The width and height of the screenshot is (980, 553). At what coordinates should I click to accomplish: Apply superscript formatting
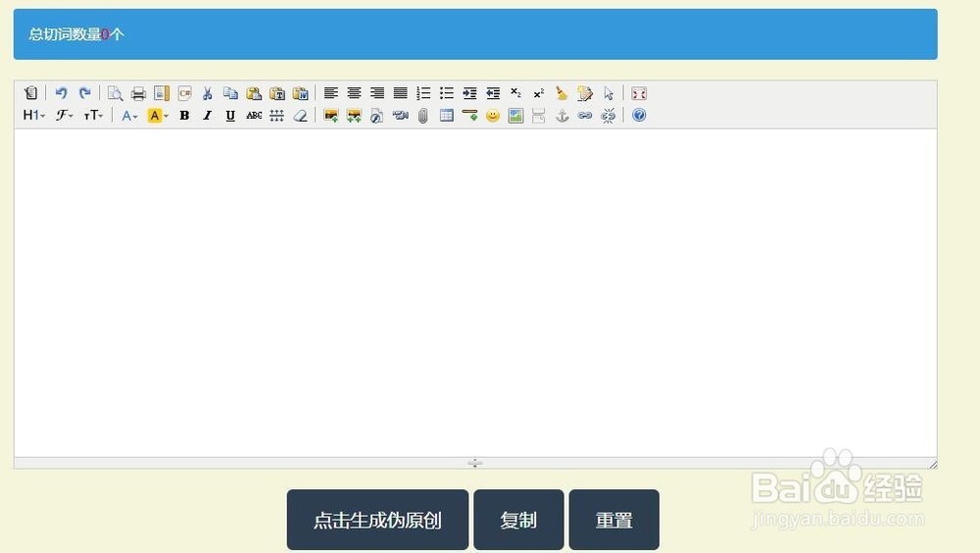(539, 93)
